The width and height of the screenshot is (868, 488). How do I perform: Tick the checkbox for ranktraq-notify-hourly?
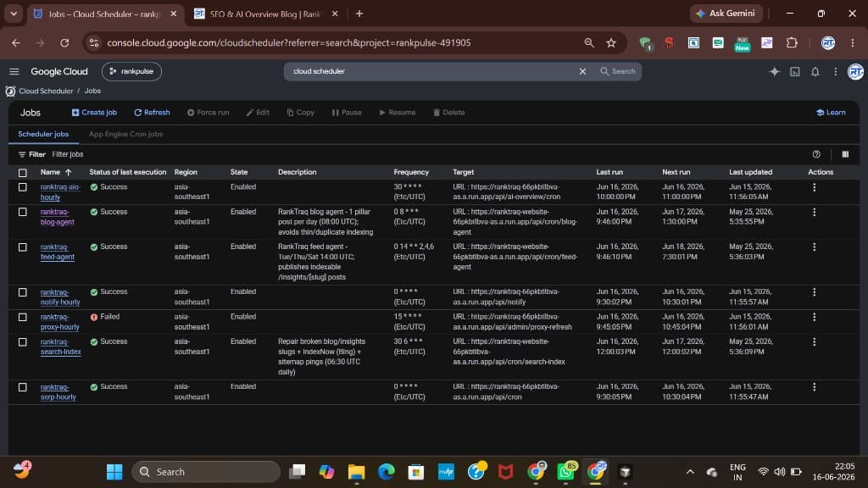tap(23, 292)
